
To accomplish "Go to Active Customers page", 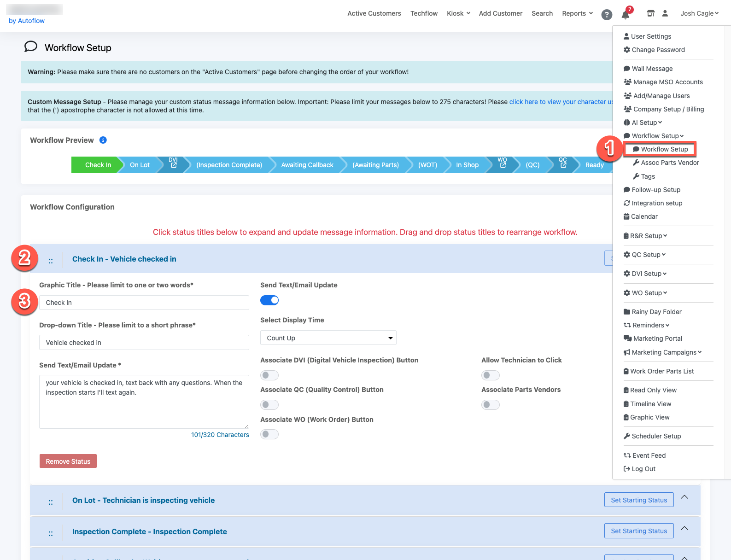I will pos(374,13).
